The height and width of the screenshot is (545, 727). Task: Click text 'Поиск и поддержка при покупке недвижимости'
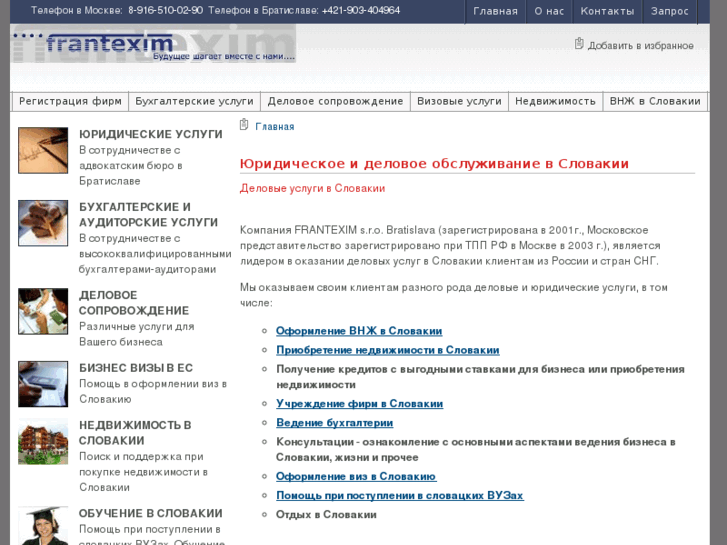[143, 472]
